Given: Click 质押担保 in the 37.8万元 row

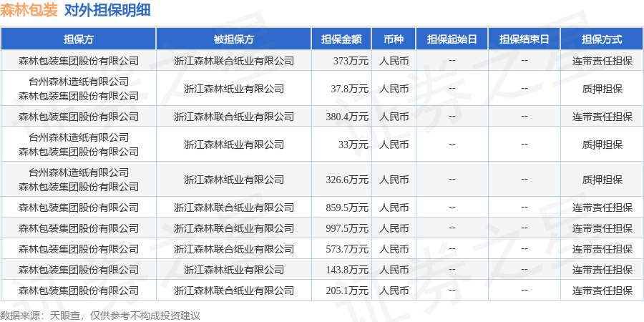Looking at the screenshot, I should (x=602, y=89).
